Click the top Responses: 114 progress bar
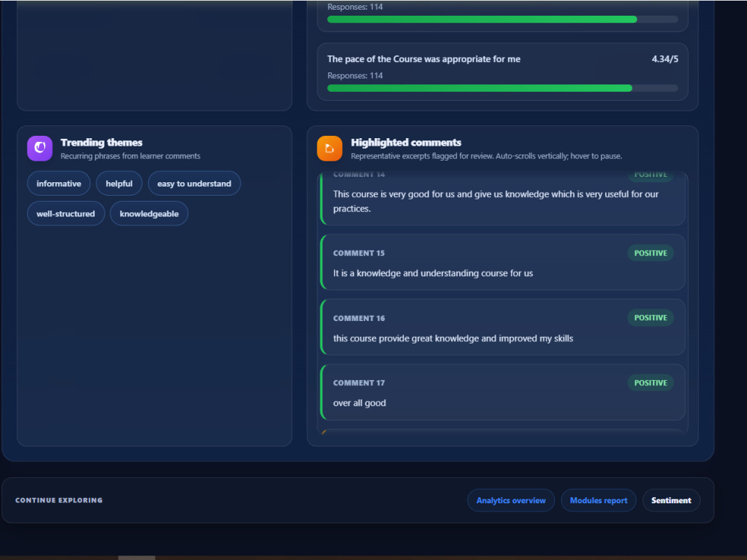Screen dimensions: 747x560 [503, 19]
